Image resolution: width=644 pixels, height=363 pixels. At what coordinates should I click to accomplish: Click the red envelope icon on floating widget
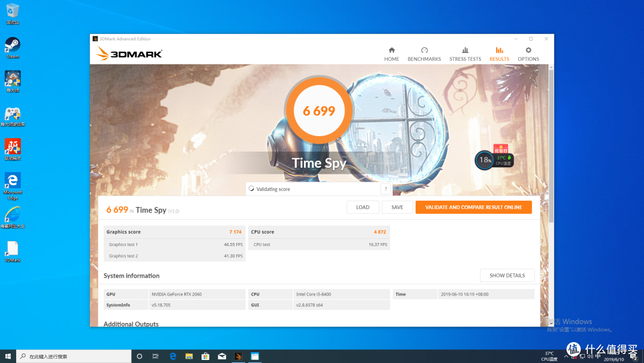(x=501, y=149)
